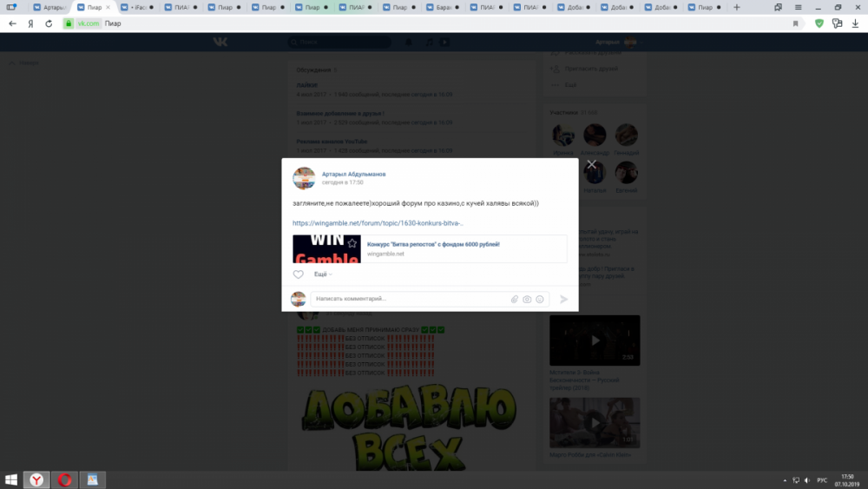868x489 pixels.
Task: Click the volume icon in system tray
Action: tap(806, 480)
